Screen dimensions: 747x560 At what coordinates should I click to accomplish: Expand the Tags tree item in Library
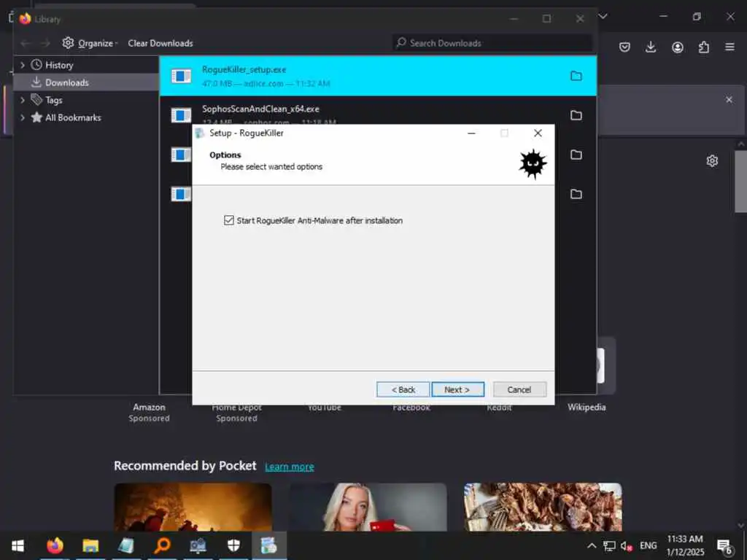coord(23,100)
